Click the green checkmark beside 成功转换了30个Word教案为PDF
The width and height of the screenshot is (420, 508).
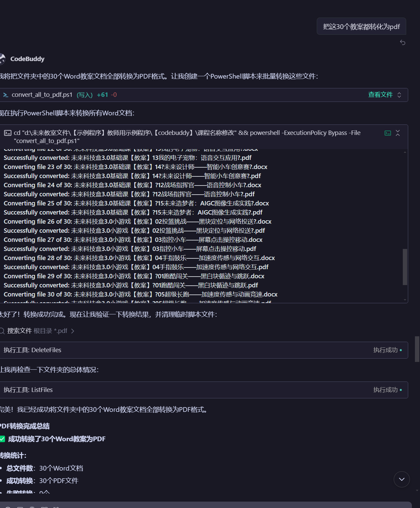pyautogui.click(x=3, y=439)
